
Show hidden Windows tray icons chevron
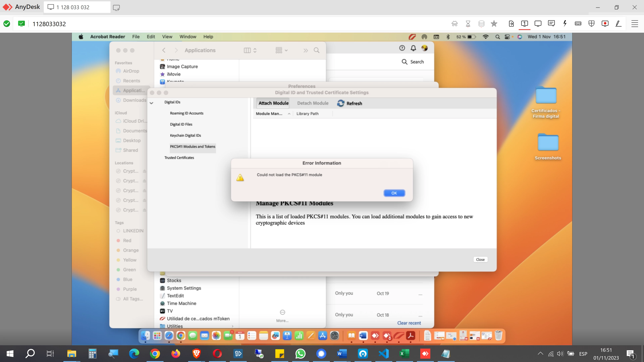point(540,353)
